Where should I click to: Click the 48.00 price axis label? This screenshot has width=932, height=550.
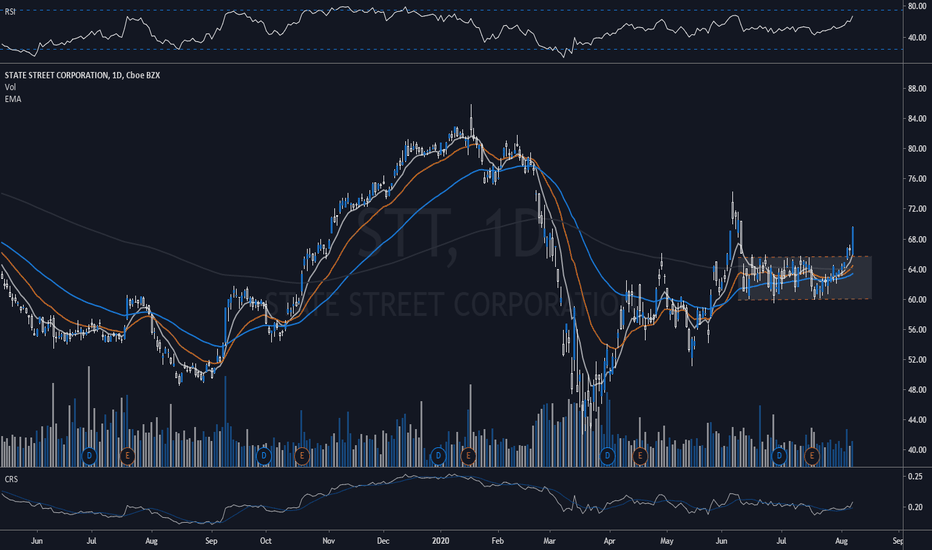click(x=917, y=390)
